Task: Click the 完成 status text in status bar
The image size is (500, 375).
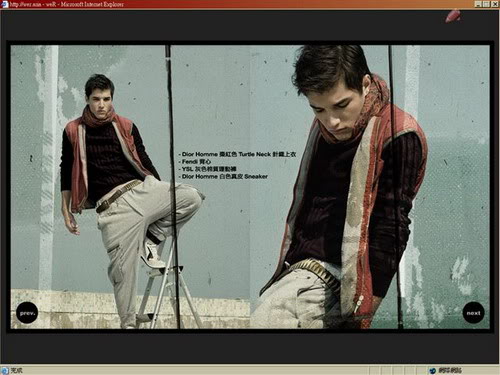Action: pos(17,370)
